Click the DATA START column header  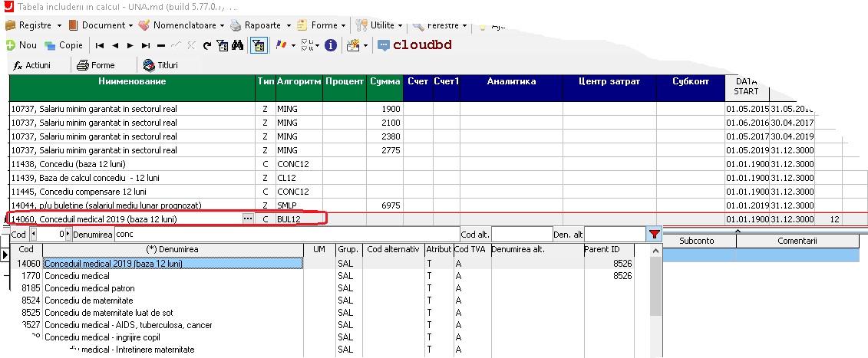746,87
